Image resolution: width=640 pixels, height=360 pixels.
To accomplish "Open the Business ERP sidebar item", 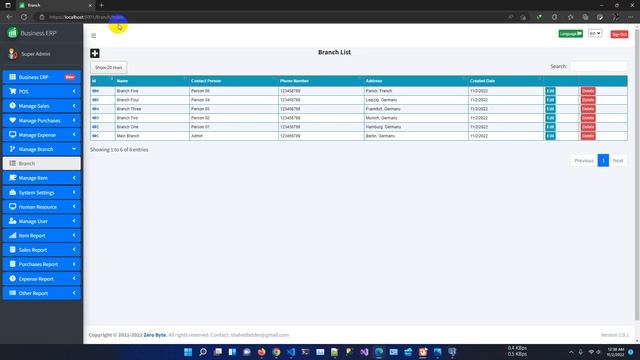I will click(x=41, y=77).
